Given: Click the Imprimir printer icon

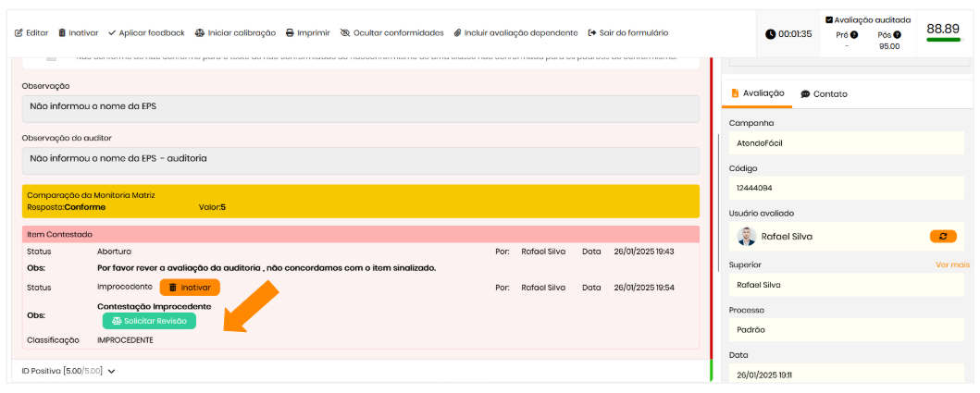Looking at the screenshot, I should click(x=290, y=33).
